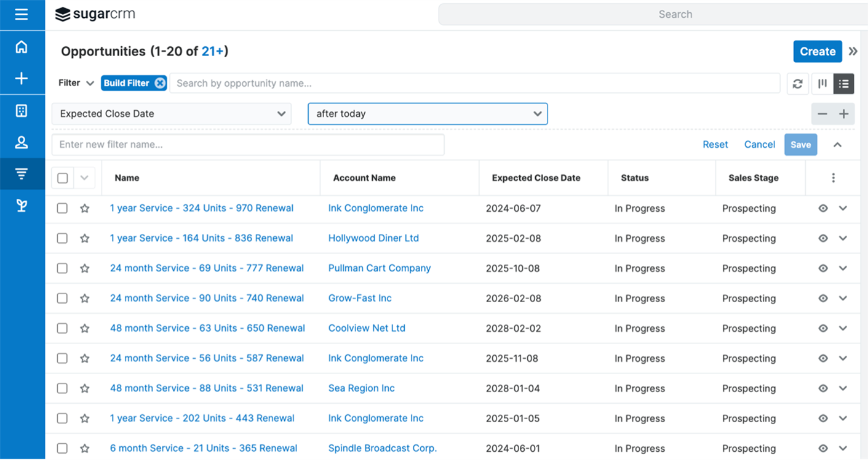Open the Expected Close Date field dropdown
The width and height of the screenshot is (868, 461).
[x=172, y=114]
